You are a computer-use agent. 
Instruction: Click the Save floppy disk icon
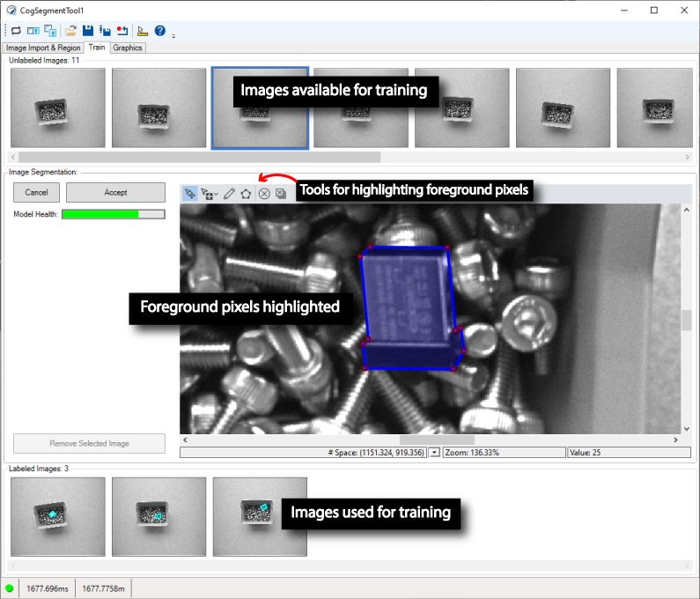click(x=88, y=30)
